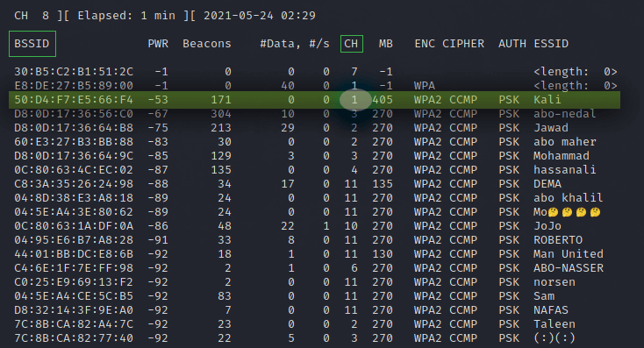Click -86 power value in JoJo row
644x348 pixels.
(158, 225)
